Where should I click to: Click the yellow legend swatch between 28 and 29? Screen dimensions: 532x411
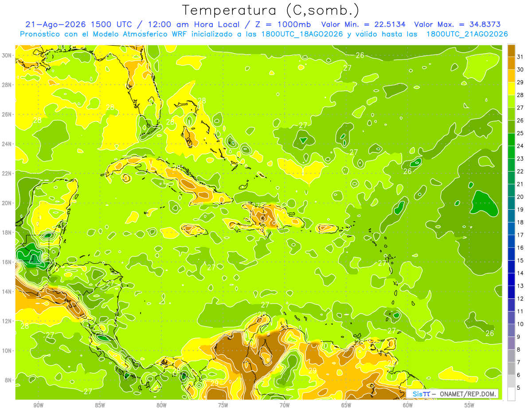(x=511, y=88)
